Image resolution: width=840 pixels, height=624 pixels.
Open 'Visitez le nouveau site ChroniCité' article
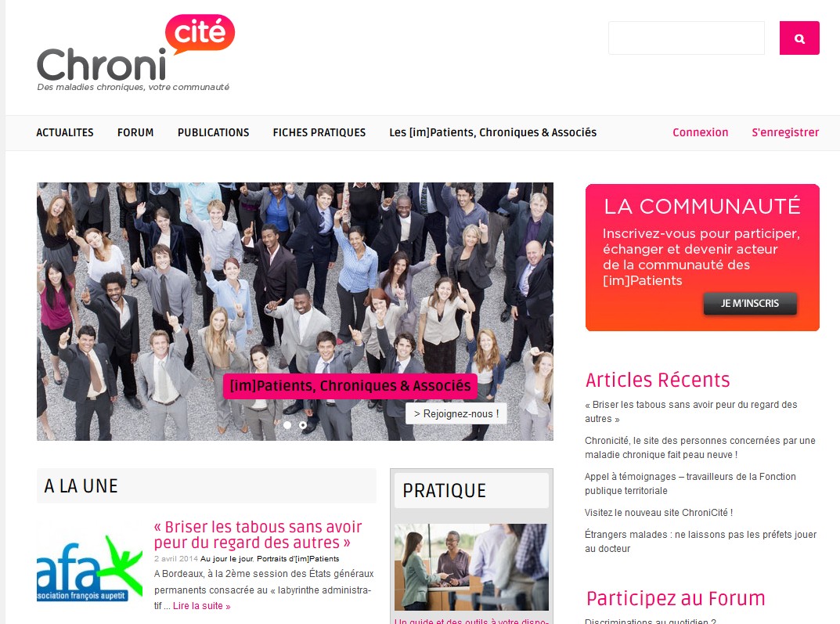coord(658,513)
